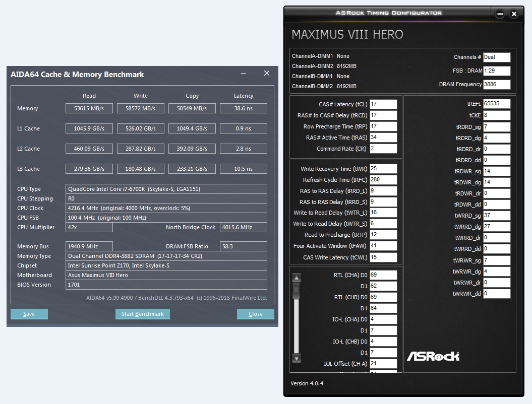Select the tWRRD_sg value field
This screenshot has height=404, width=532.
click(497, 216)
